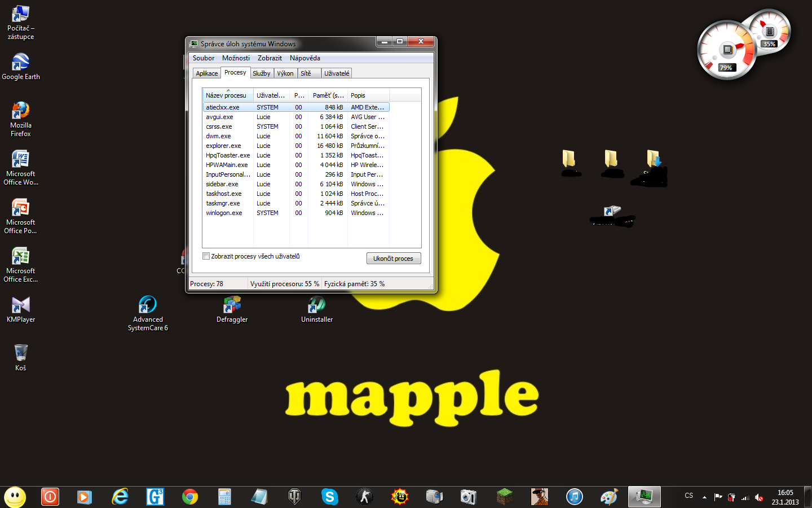The height and width of the screenshot is (508, 812).
Task: Select the taskhost.exe process
Action: pyautogui.click(x=295, y=194)
